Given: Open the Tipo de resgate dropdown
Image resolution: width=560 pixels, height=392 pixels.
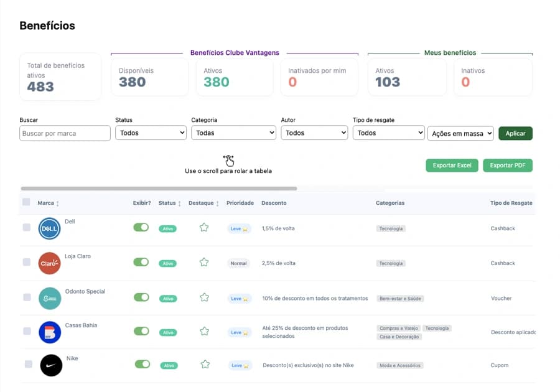Looking at the screenshot, I should (388, 133).
